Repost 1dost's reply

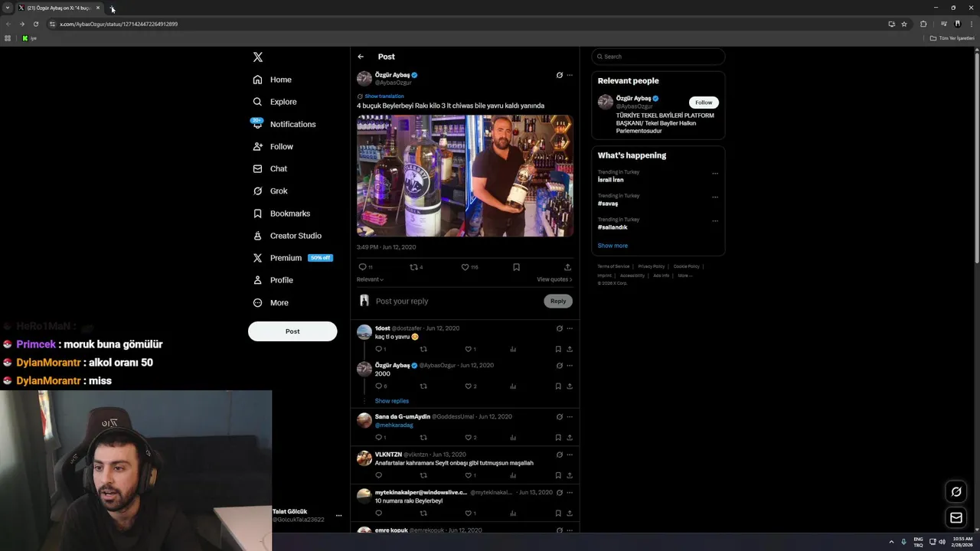pos(423,349)
